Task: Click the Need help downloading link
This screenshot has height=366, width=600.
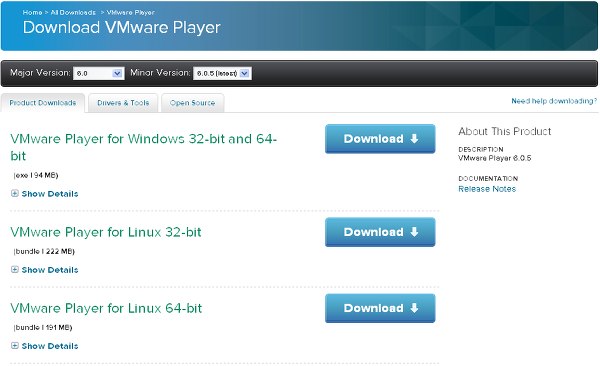Action: [x=554, y=101]
